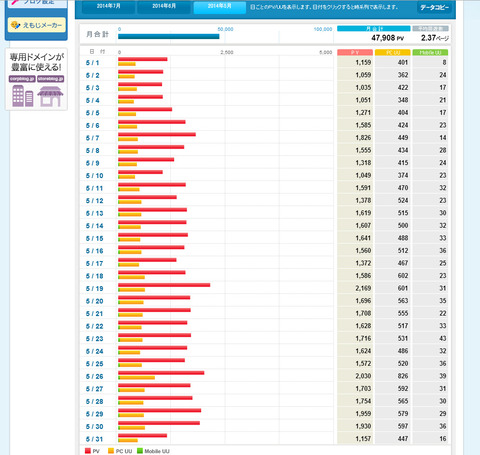
Task: Open the ブログ設定 sidebar button
Action: pyautogui.click(x=37, y=3)
